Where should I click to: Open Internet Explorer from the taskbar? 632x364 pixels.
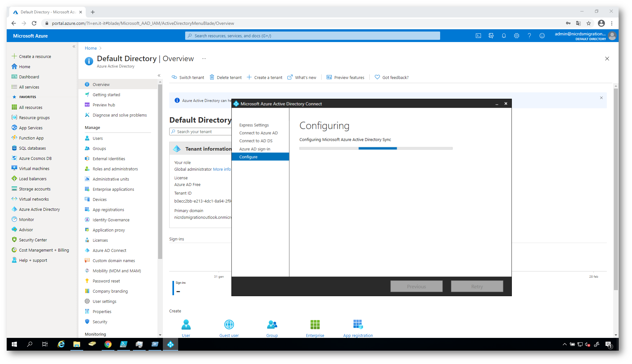(x=61, y=344)
